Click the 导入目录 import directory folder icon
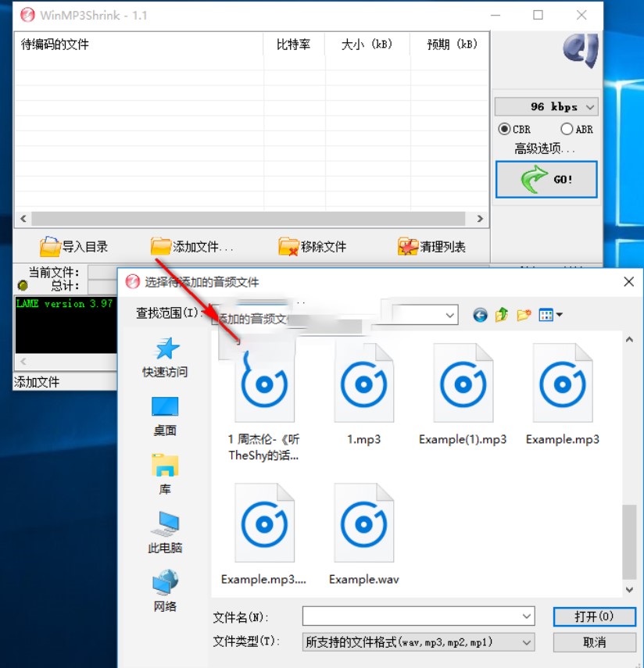644x668 pixels. [x=48, y=245]
